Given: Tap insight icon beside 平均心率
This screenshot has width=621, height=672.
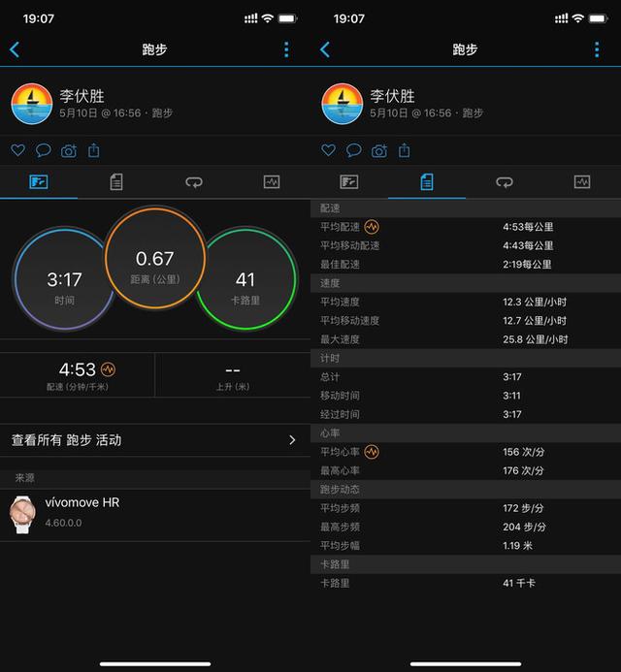Looking at the screenshot, I should coord(372,452).
